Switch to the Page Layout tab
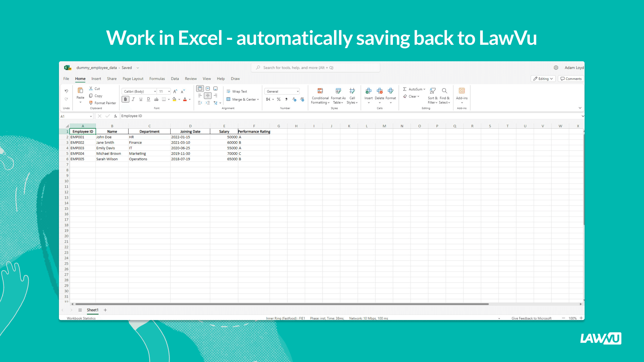This screenshot has height=362, width=644. click(133, 79)
